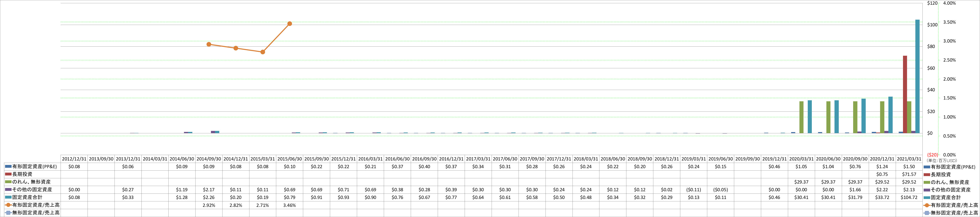Click the 2021/03/31 date column header
This screenshot has height=217, width=980.
tap(909, 159)
